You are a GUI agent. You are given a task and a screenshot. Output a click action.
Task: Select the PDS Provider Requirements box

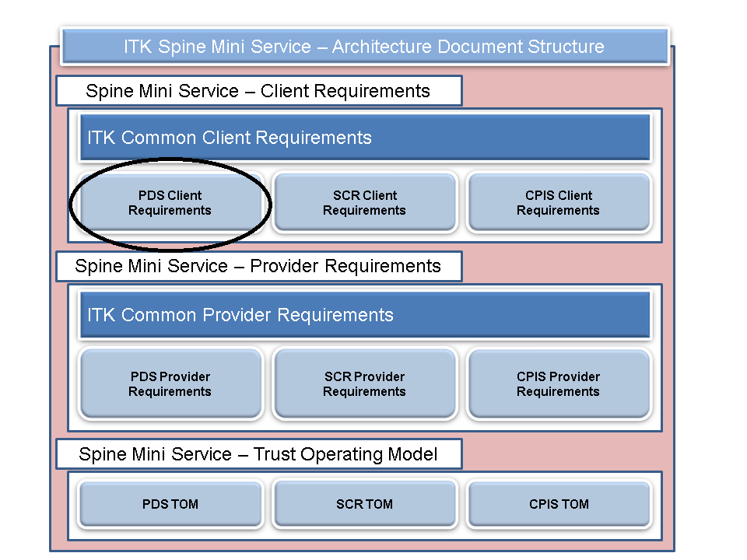coord(170,383)
